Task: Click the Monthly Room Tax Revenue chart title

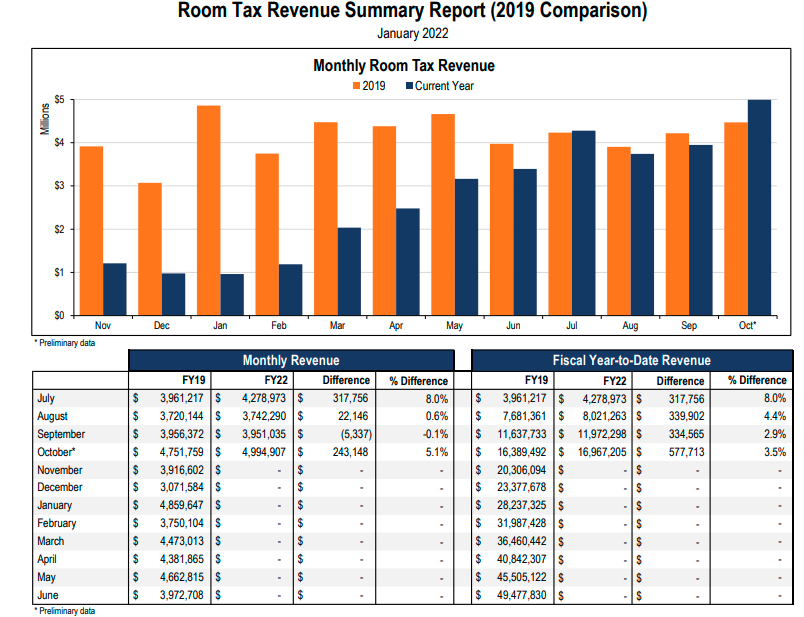Action: [403, 66]
